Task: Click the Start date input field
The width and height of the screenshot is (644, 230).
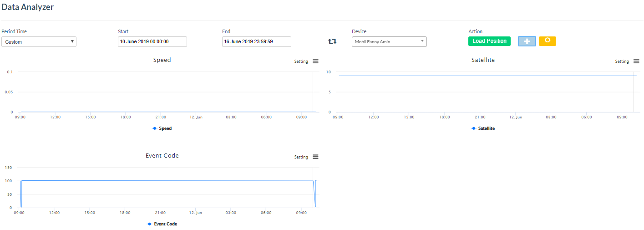Action: coord(152,41)
